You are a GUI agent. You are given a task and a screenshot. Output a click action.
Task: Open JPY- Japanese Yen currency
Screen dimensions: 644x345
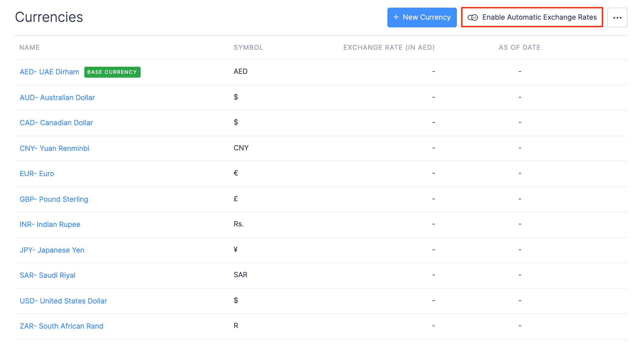[x=52, y=250]
